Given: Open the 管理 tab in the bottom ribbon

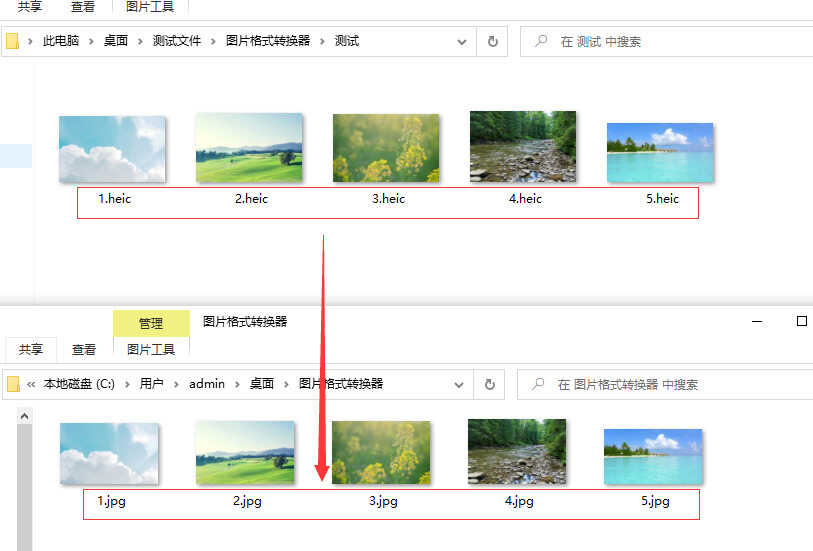Looking at the screenshot, I should [x=151, y=324].
